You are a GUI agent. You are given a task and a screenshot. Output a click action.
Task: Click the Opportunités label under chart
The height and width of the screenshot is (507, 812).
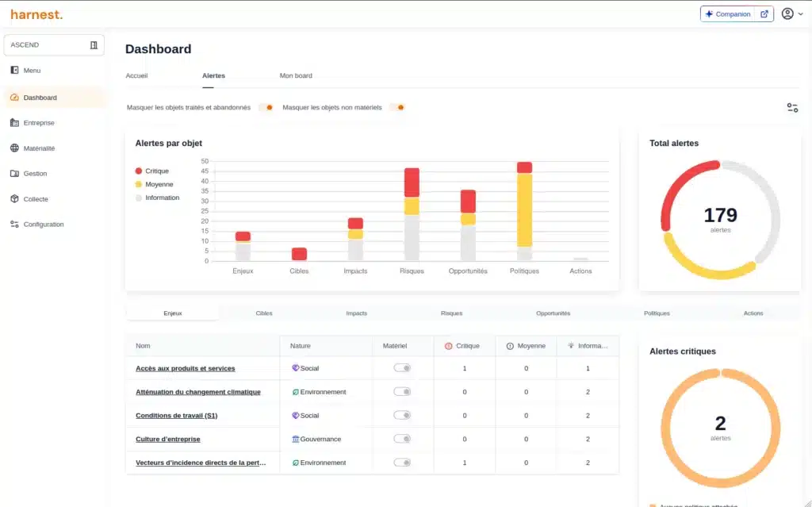click(x=468, y=271)
